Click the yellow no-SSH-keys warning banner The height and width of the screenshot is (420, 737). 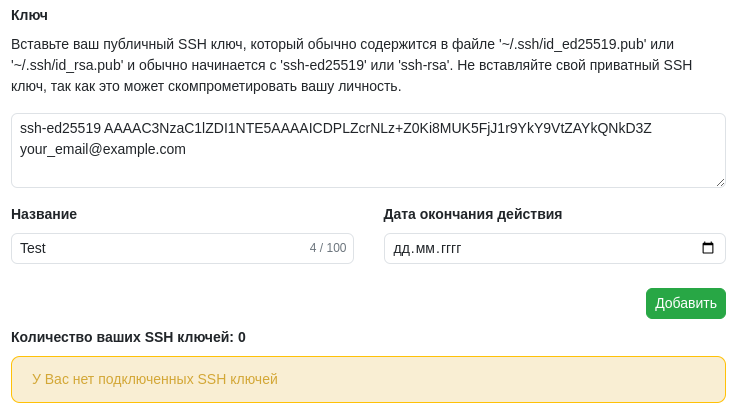click(x=368, y=380)
